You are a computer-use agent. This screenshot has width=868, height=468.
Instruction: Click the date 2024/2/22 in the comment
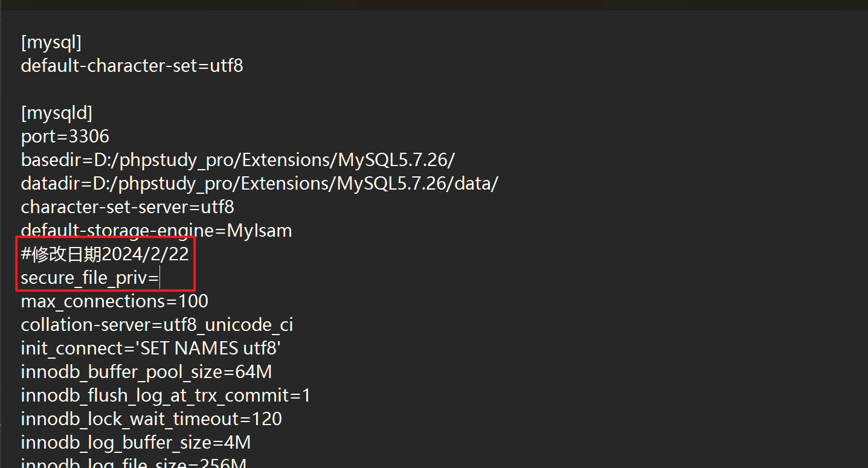(146, 254)
